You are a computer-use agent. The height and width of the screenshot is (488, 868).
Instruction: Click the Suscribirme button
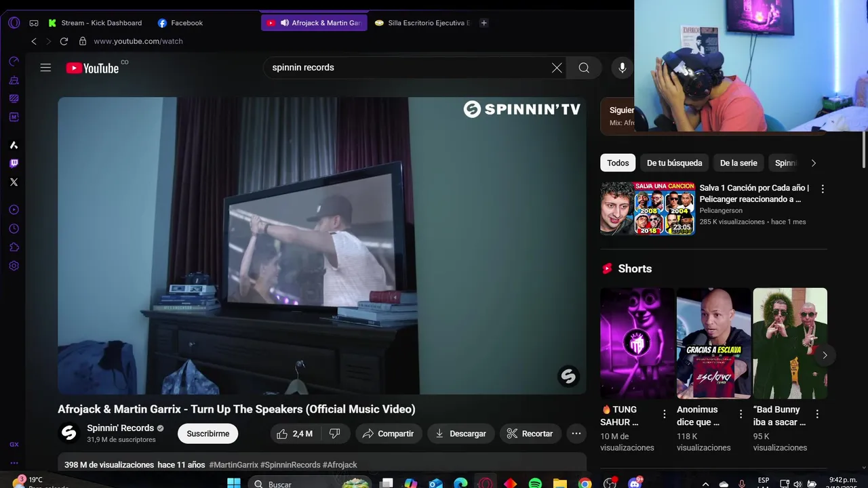point(208,434)
